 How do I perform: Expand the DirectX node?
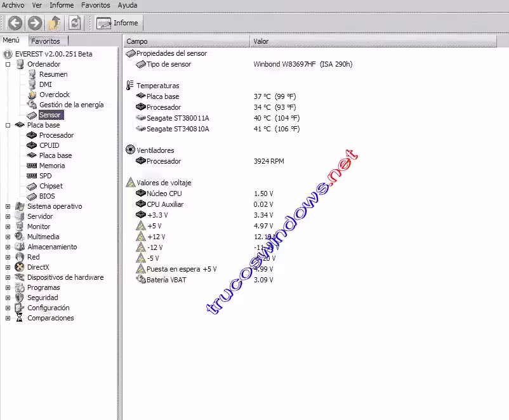pyautogui.click(x=8, y=268)
